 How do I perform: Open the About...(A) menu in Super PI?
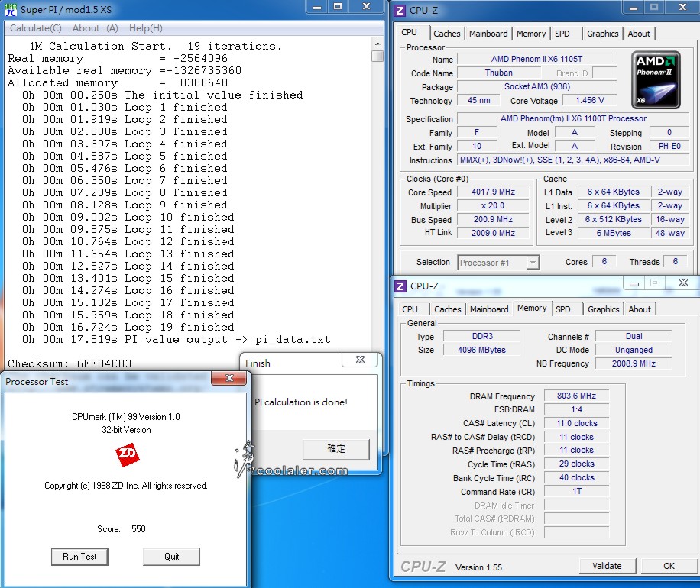95,28
